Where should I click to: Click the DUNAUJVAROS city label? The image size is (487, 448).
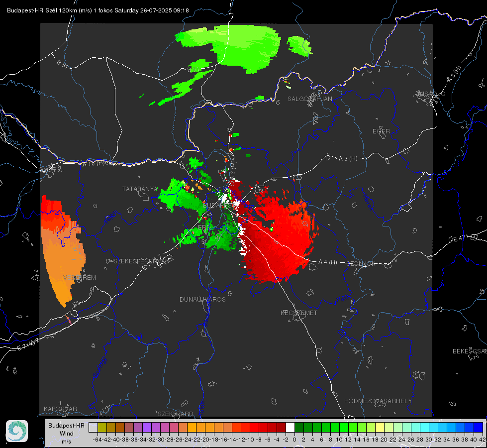point(202,299)
